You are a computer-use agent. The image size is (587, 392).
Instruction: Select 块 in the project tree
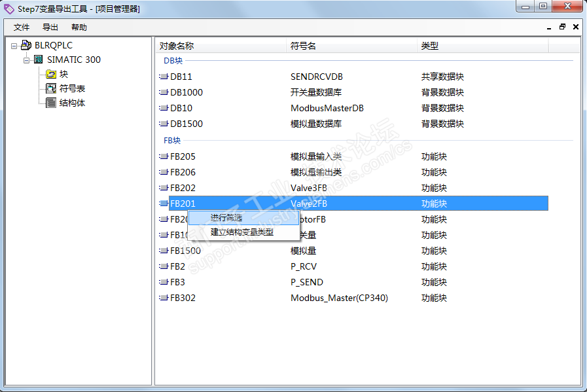[63, 74]
